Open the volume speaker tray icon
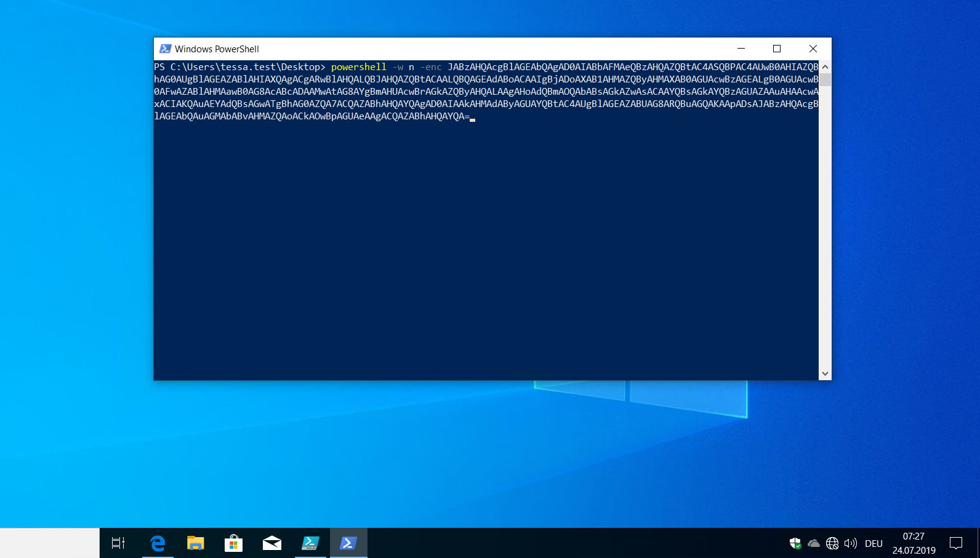Viewport: 980px width, 558px height. point(851,543)
